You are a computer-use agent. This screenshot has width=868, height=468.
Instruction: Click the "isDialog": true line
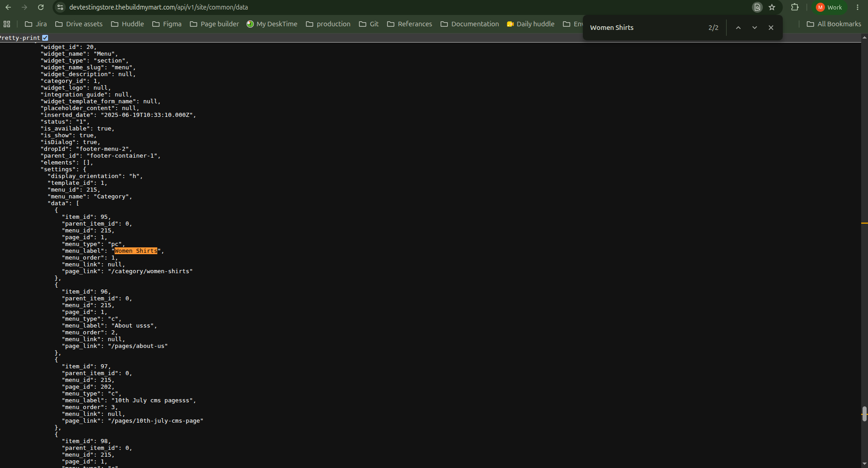[x=71, y=142]
